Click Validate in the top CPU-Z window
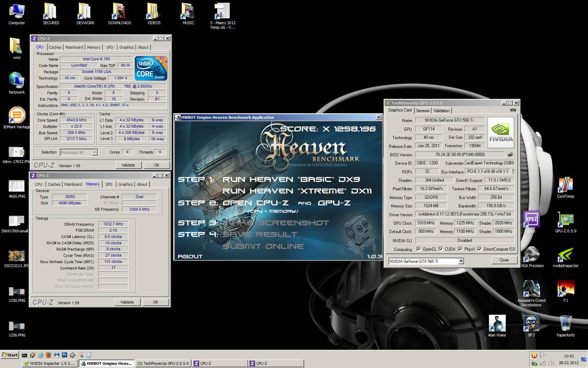 pos(128,165)
